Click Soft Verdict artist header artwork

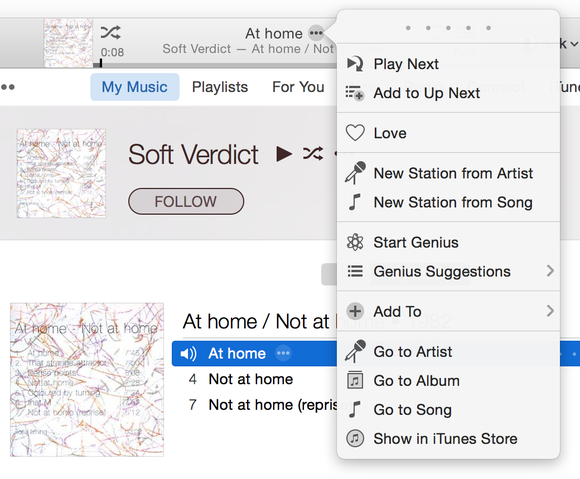click(x=61, y=173)
